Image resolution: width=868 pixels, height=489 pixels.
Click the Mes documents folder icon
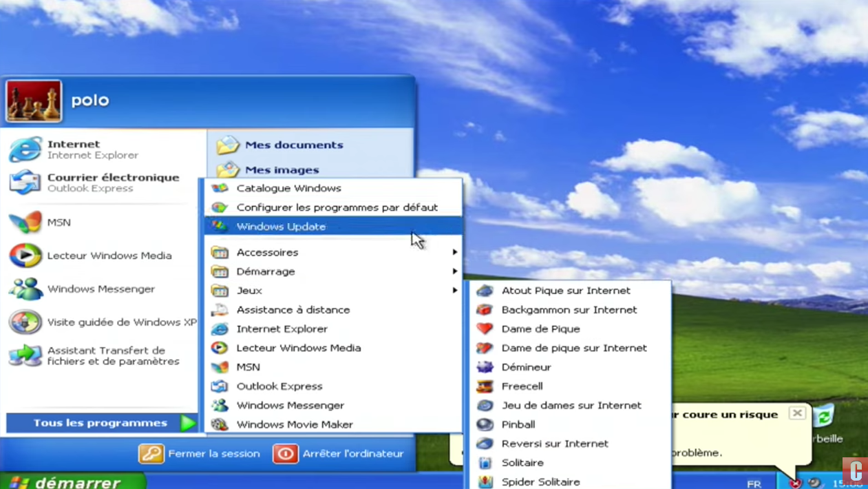pyautogui.click(x=228, y=145)
